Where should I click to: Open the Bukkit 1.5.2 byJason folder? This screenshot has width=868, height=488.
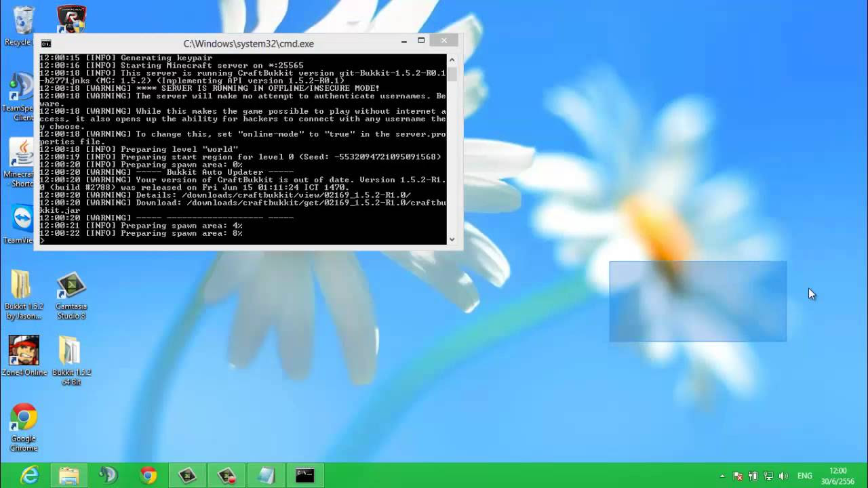23,295
